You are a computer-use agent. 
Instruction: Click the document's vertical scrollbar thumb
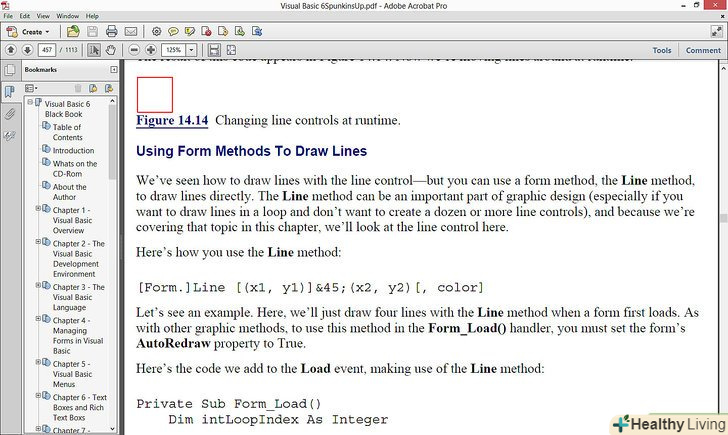(x=723, y=218)
